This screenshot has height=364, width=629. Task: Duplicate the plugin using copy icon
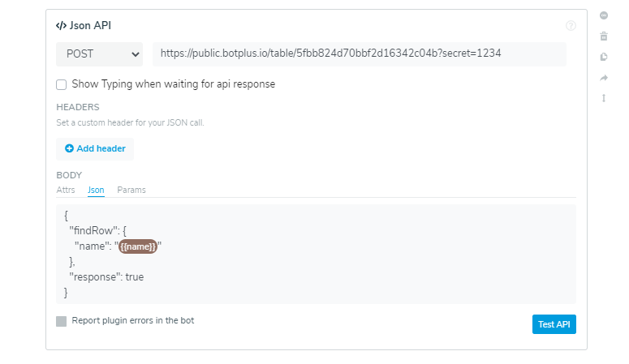[x=603, y=57]
